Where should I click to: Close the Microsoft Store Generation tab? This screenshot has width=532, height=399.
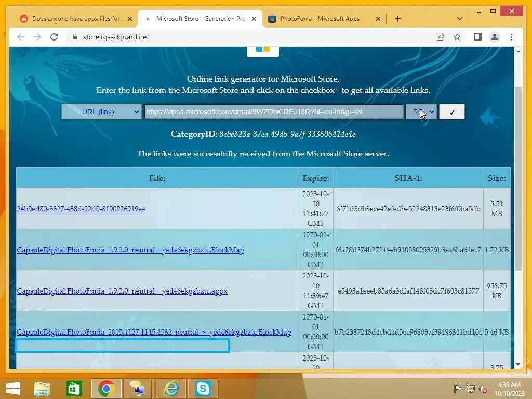pyautogui.click(x=254, y=19)
